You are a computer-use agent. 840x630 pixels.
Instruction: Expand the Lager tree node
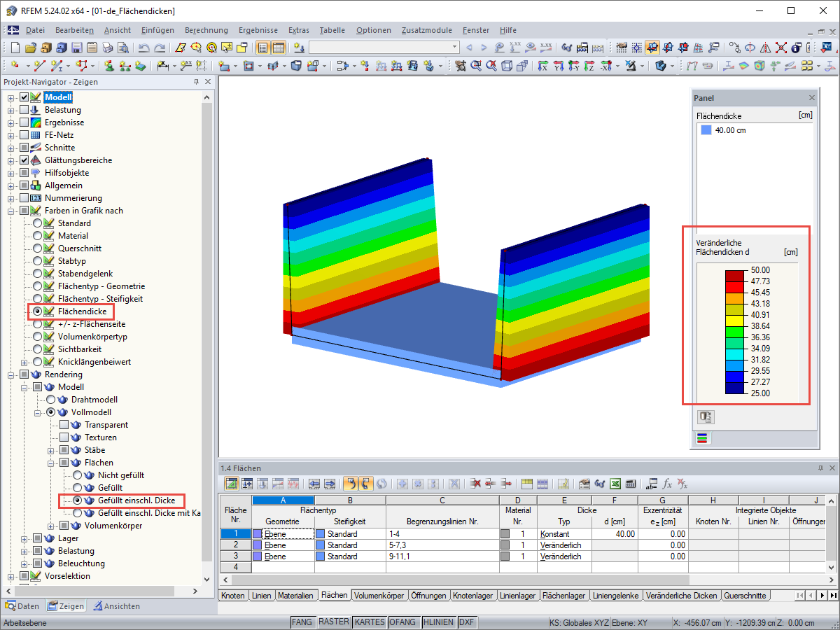point(24,538)
